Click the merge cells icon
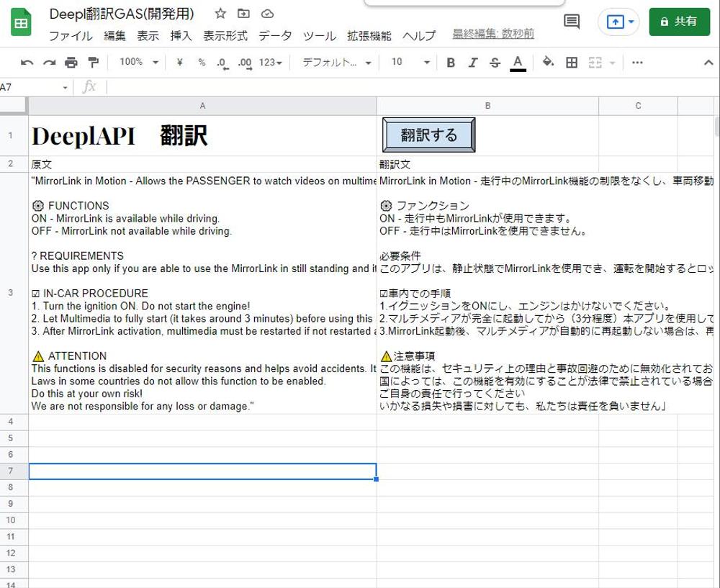The image size is (720, 588). click(595, 63)
